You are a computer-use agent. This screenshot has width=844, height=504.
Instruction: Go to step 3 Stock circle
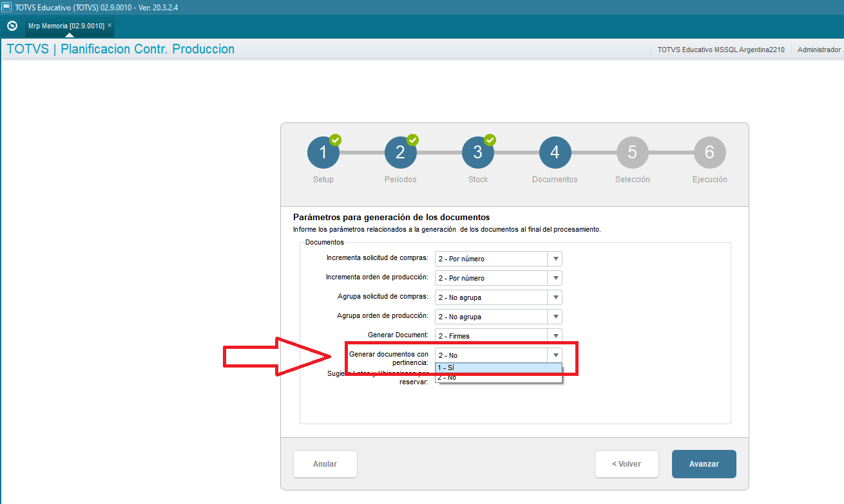[x=478, y=153]
